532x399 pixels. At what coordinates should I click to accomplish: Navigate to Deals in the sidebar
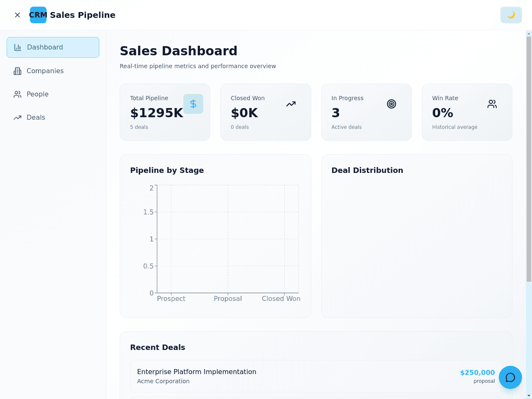53,118
